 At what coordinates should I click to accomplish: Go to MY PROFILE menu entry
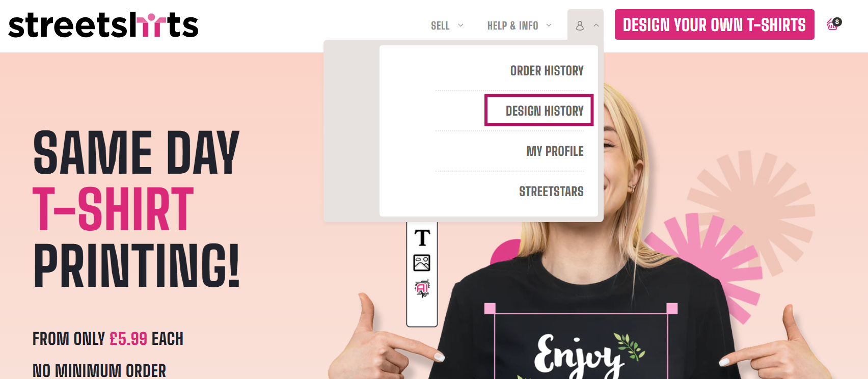click(x=555, y=151)
